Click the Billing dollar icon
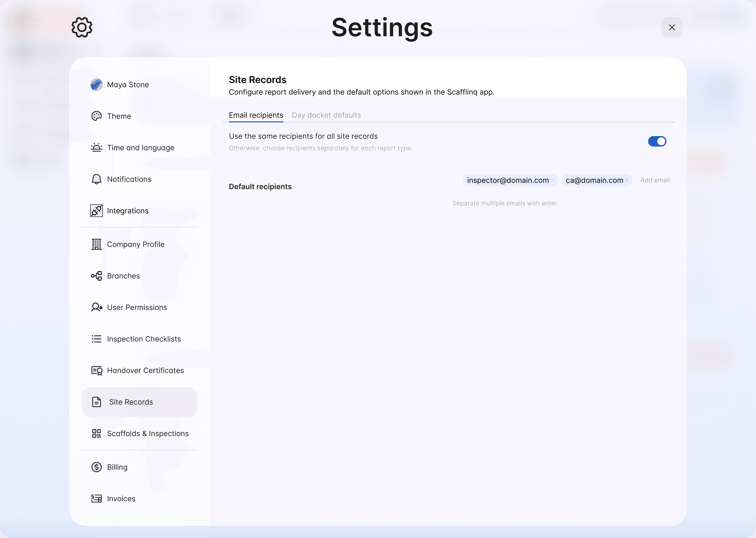This screenshot has width=756, height=538. click(x=96, y=467)
